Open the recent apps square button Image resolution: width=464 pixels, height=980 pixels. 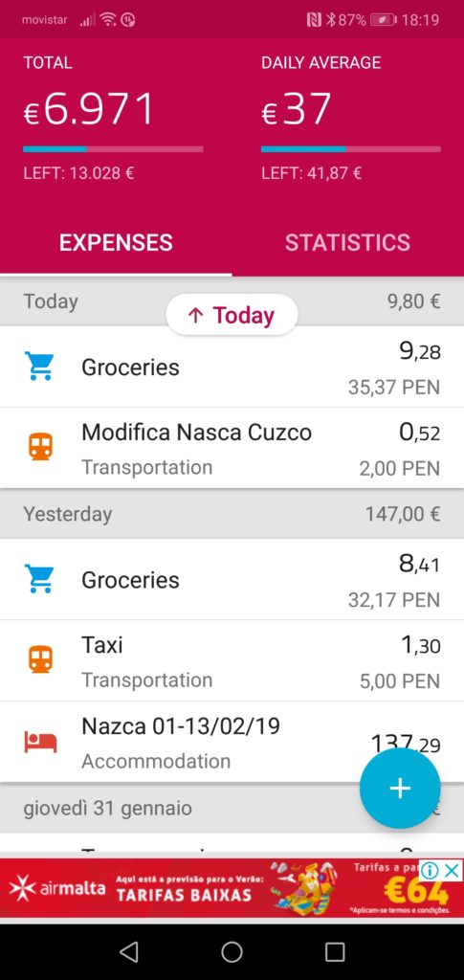335,951
